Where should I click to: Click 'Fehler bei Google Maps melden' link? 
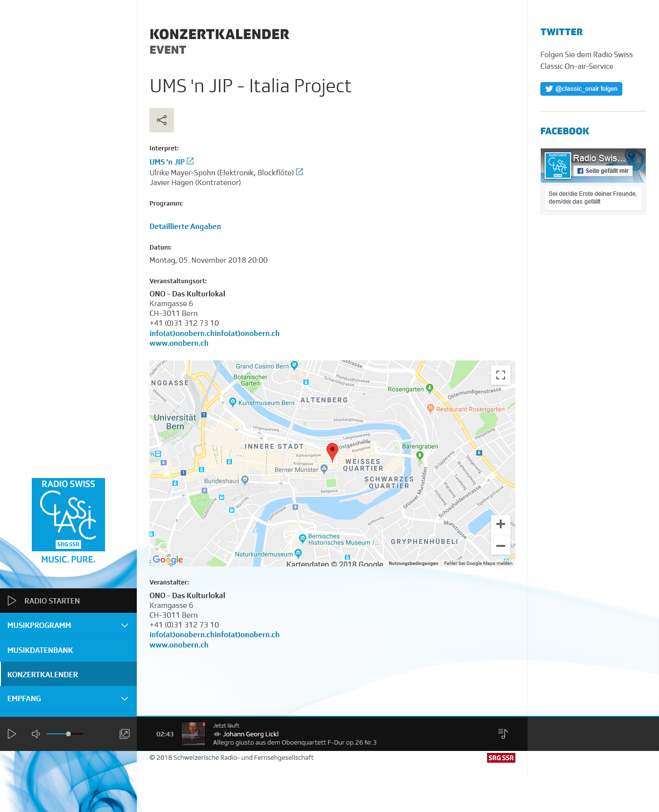478,563
